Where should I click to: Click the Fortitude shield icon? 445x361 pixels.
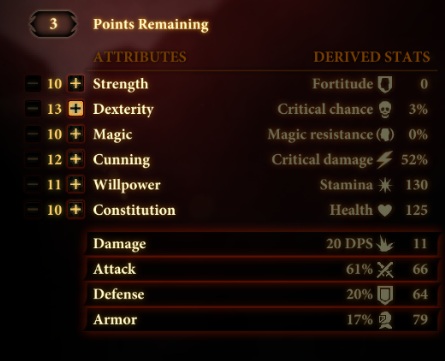click(385, 84)
